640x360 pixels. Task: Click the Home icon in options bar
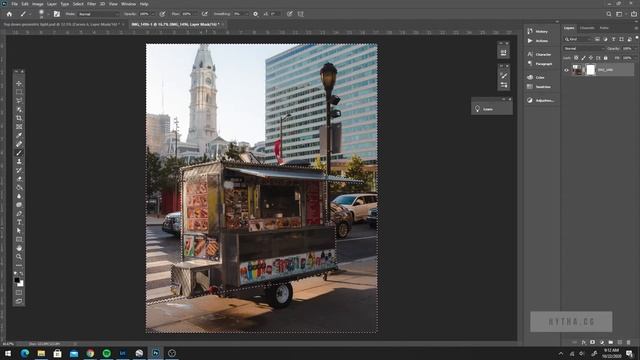(9, 14)
